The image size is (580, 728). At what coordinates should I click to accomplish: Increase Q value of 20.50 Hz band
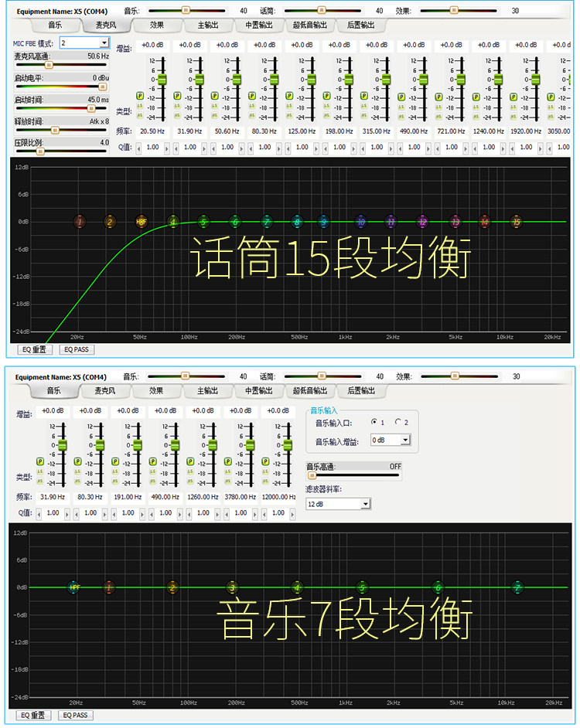[x=167, y=148]
